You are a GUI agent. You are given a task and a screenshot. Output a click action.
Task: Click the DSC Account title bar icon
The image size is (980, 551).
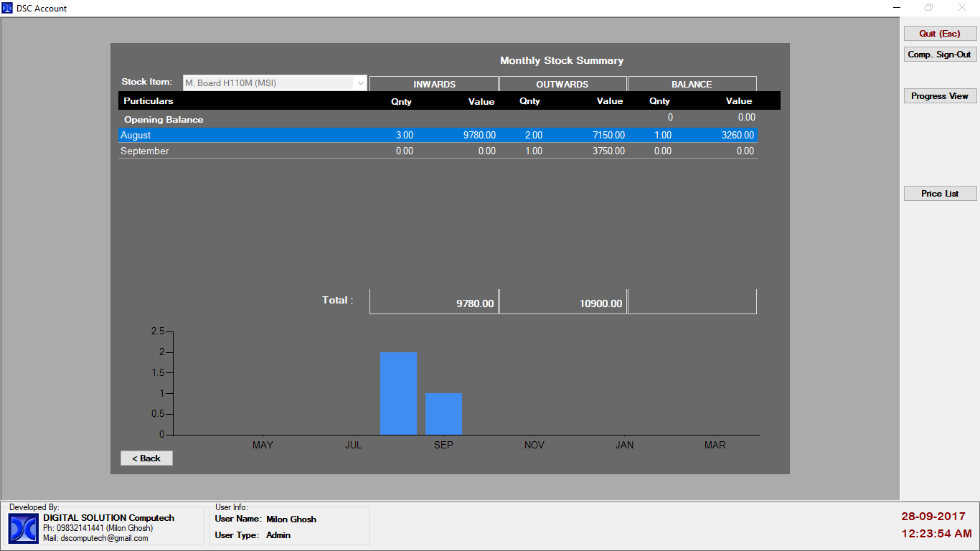point(8,8)
